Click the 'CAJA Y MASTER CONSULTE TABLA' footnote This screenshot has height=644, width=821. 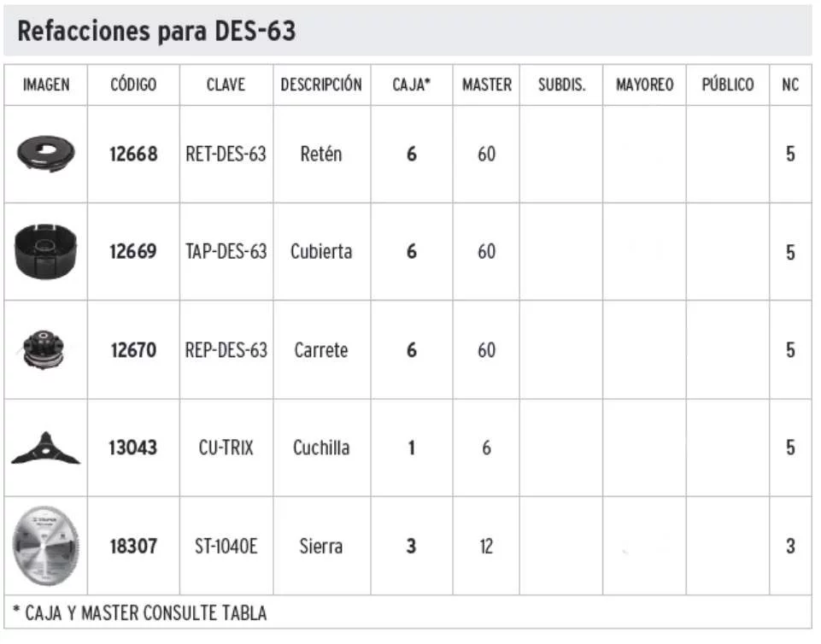click(x=139, y=612)
